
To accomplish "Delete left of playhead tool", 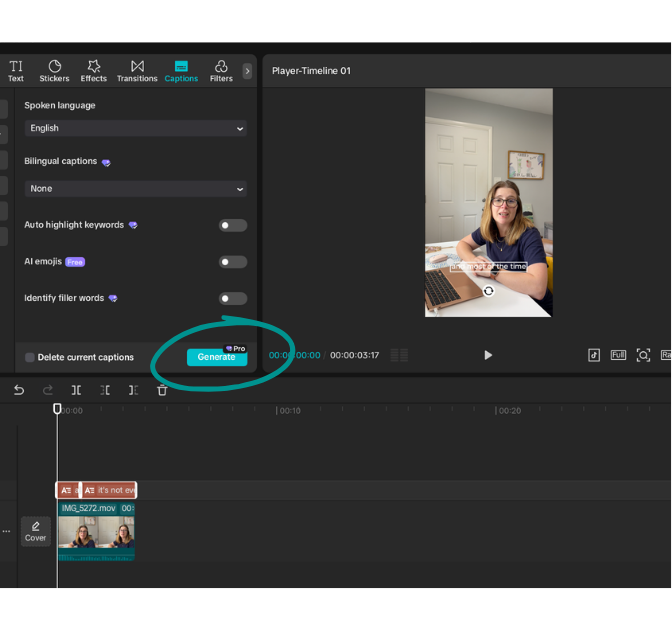I will pyautogui.click(x=105, y=390).
